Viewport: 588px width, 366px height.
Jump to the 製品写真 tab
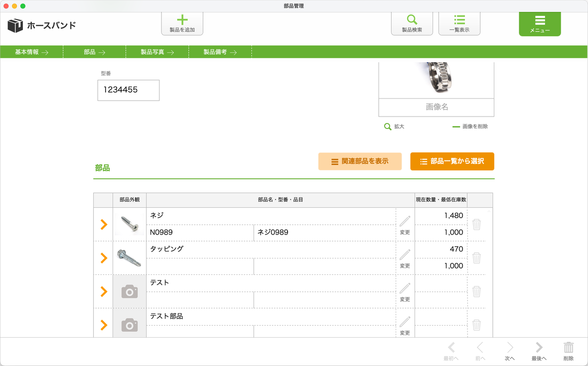pyautogui.click(x=157, y=52)
